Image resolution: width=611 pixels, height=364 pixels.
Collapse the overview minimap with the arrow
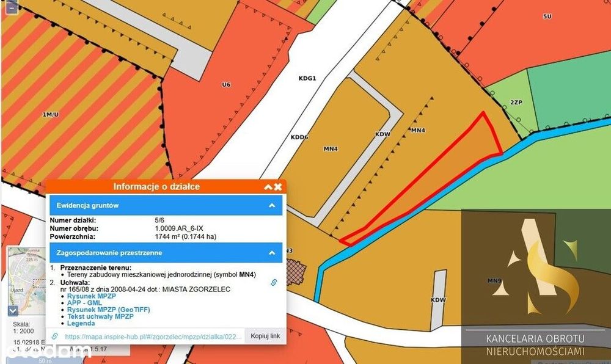13,310
